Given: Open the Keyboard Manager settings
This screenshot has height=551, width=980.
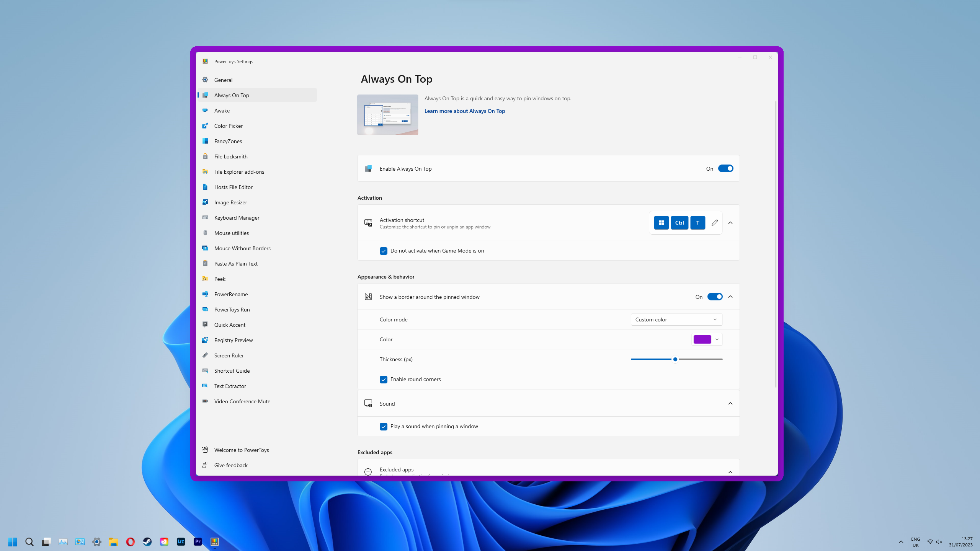Looking at the screenshot, I should click(237, 217).
